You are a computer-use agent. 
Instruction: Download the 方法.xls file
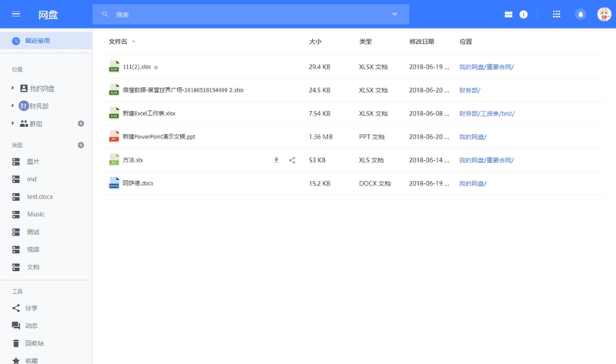(x=276, y=160)
